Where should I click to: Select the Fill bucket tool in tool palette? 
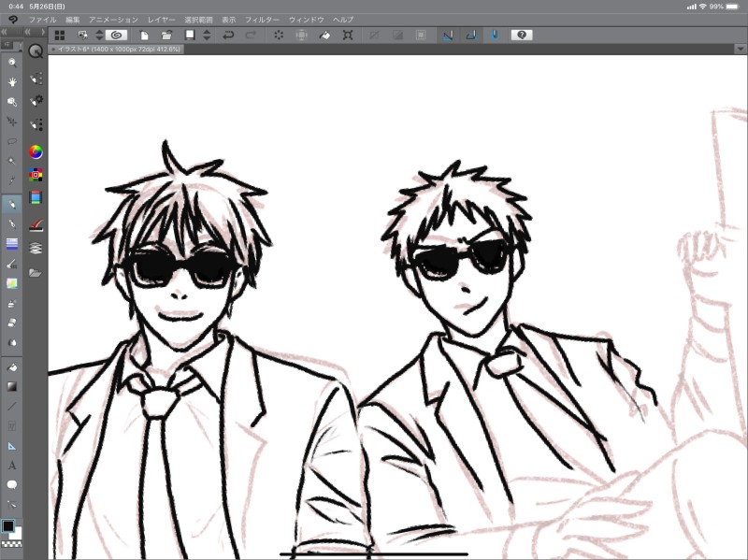coord(12,366)
